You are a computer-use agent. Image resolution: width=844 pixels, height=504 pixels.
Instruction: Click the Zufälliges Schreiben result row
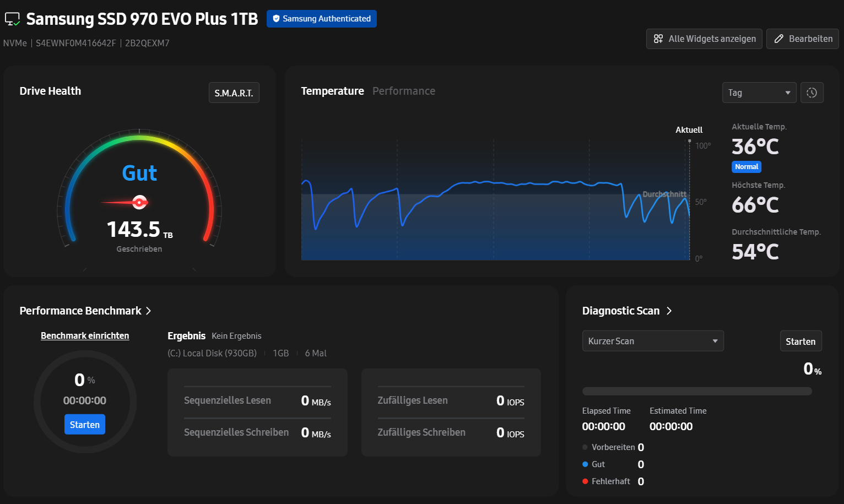pos(451,432)
